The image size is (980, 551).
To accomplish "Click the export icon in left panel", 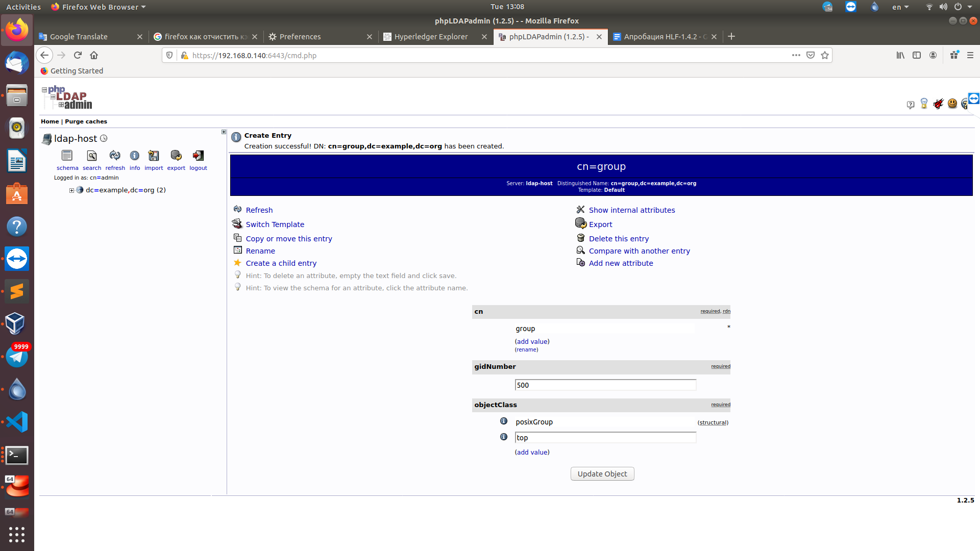I will coord(176,156).
